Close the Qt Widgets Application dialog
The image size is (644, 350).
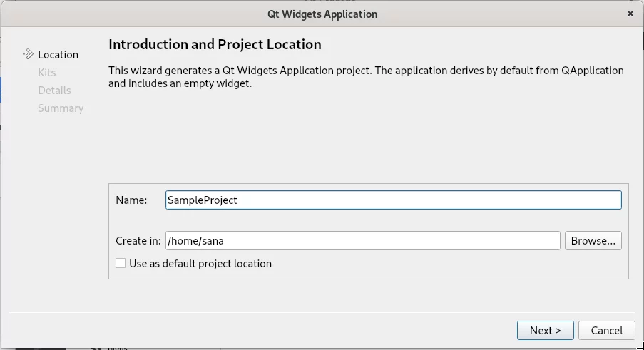click(630, 14)
